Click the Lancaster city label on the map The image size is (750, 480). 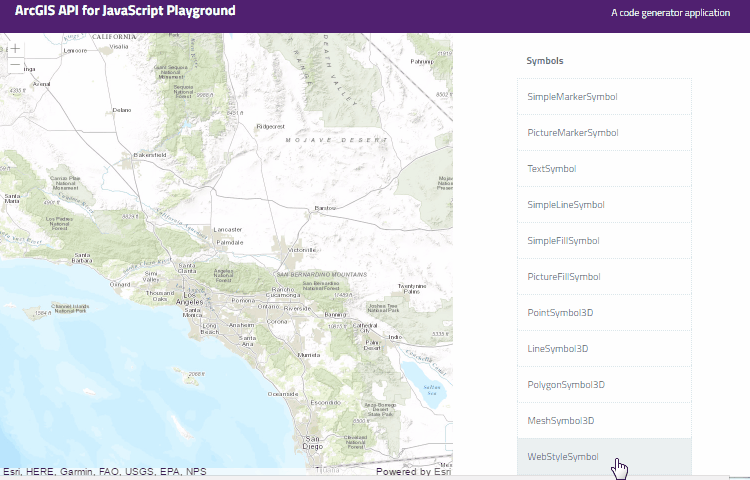click(x=228, y=229)
